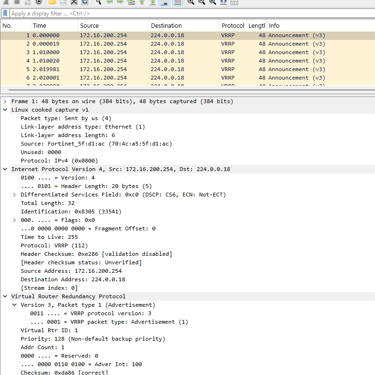
Task: Sort packets by the Info column header
Action: click(x=321, y=26)
